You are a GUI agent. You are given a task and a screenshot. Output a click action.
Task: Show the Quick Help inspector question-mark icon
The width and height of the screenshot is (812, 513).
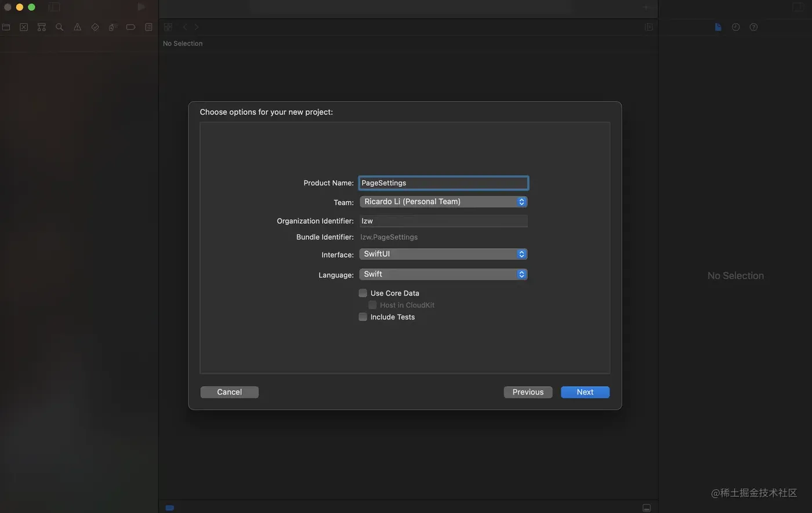click(x=753, y=27)
